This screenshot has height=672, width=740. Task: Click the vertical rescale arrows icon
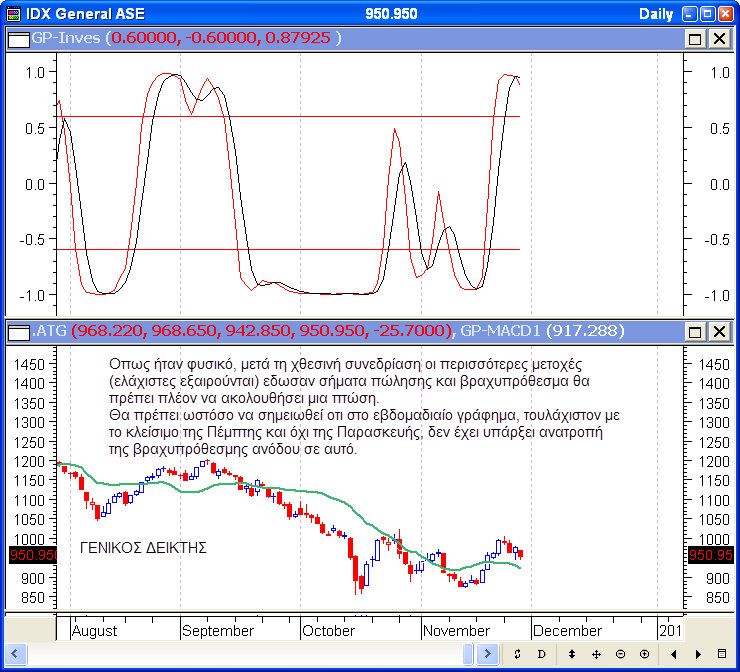[571, 654]
